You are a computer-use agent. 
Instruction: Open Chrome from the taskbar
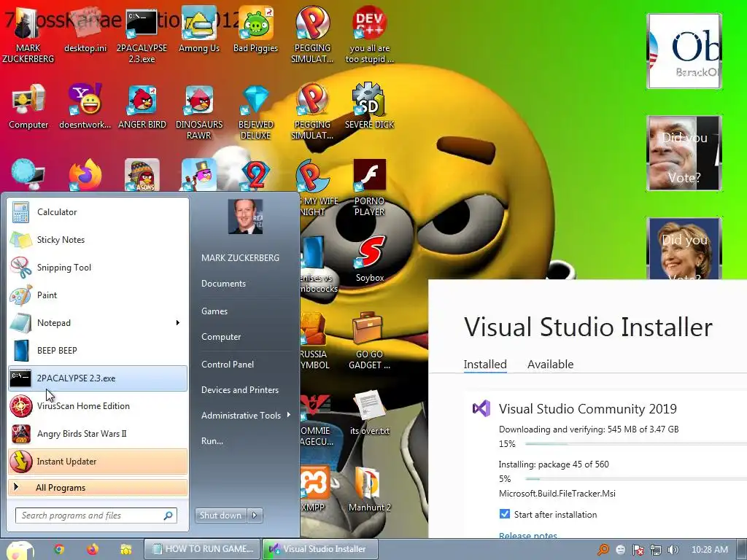click(x=59, y=549)
